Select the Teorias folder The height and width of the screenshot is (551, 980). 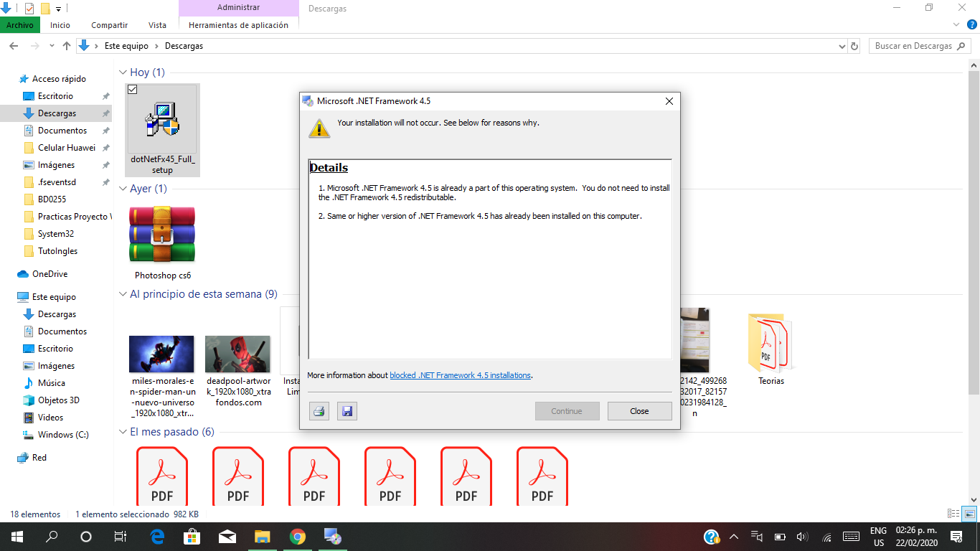pyautogui.click(x=771, y=349)
